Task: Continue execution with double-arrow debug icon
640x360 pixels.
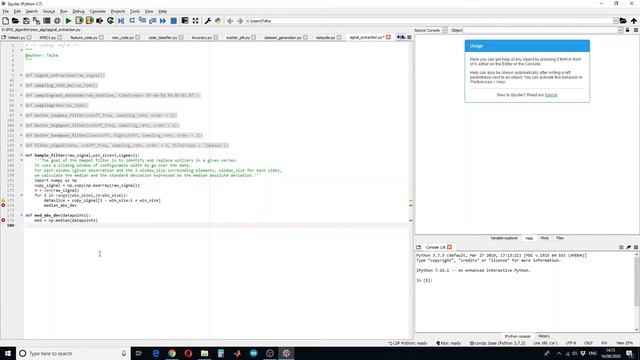Action: (163, 21)
